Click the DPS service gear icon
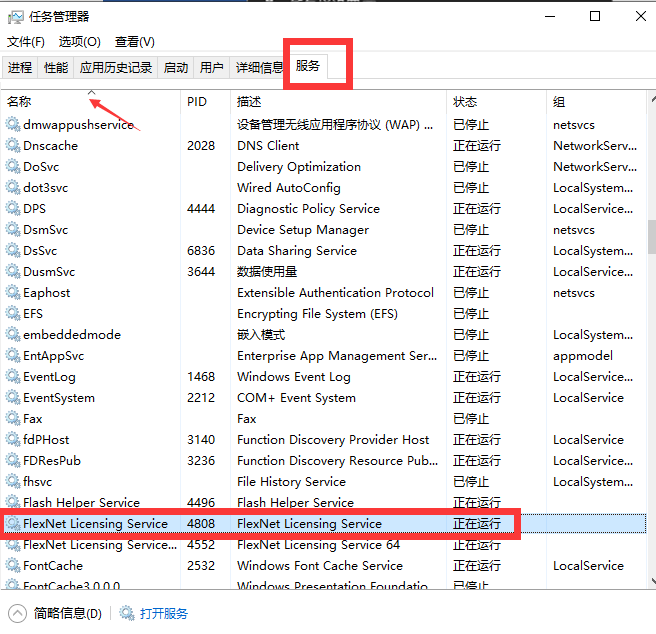656x634 pixels. coord(13,208)
